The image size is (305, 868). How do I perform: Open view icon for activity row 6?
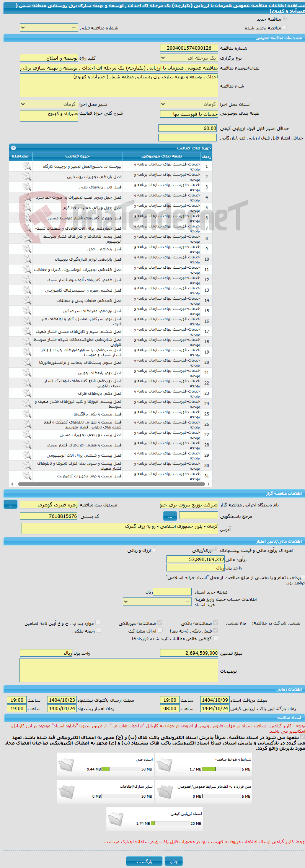click(x=27, y=218)
